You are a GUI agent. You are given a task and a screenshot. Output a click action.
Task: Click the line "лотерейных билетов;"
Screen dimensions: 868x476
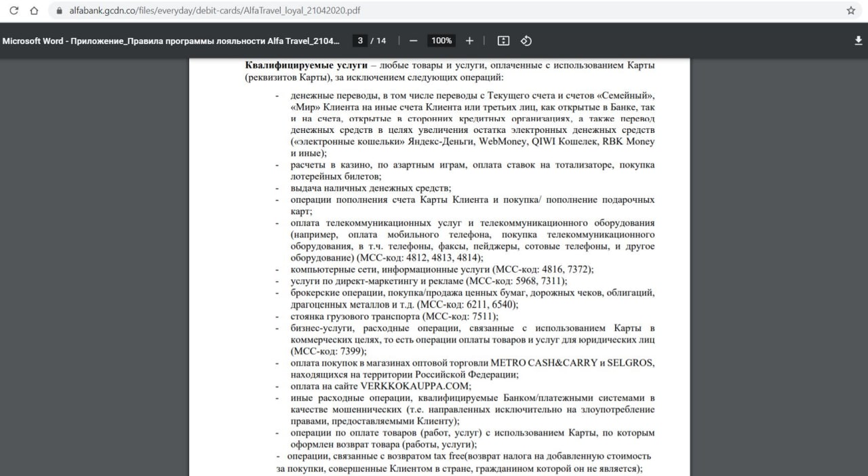coord(336,176)
